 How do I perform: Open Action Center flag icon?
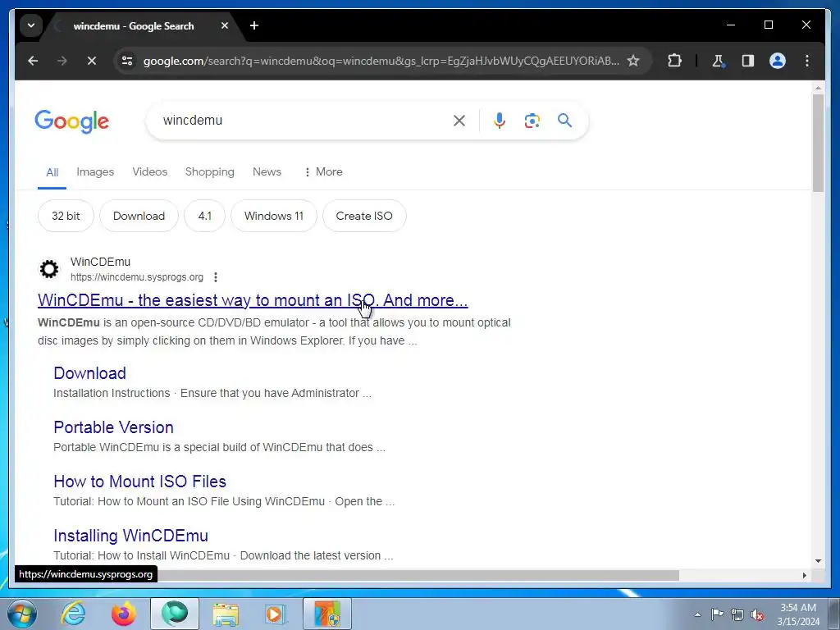717,614
